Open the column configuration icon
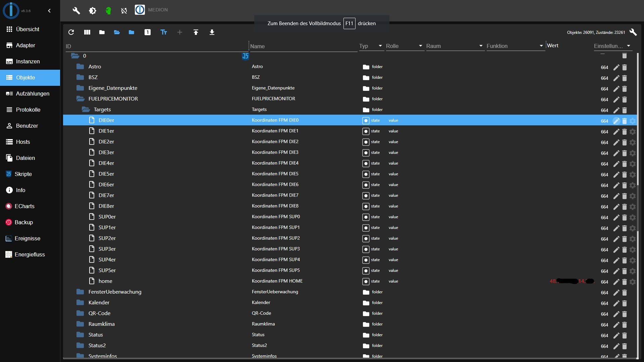Image resolution: width=644 pixels, height=362 pixels. (x=87, y=32)
